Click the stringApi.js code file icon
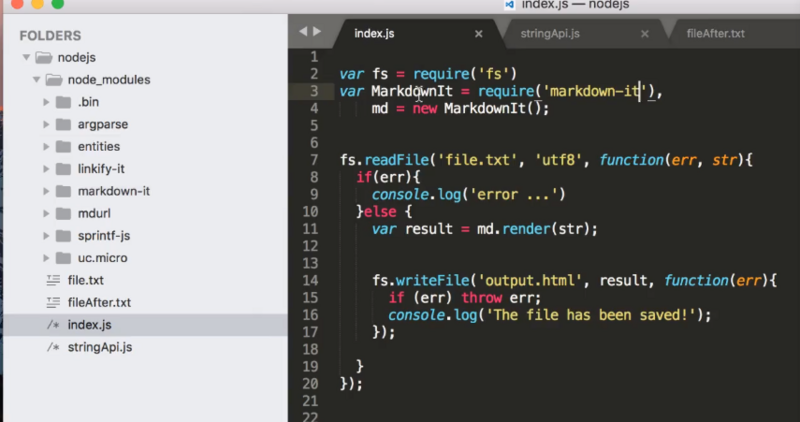This screenshot has width=800, height=422. coord(53,347)
